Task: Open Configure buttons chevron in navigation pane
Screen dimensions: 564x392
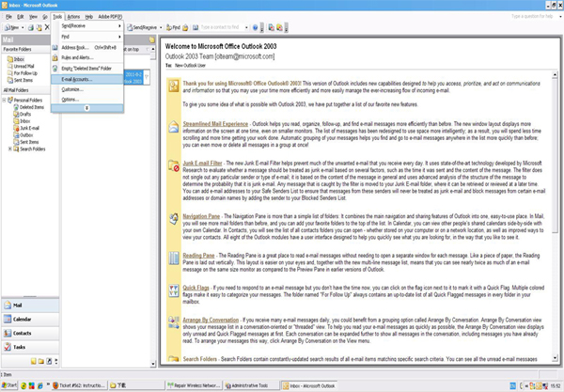Action: click(55, 361)
